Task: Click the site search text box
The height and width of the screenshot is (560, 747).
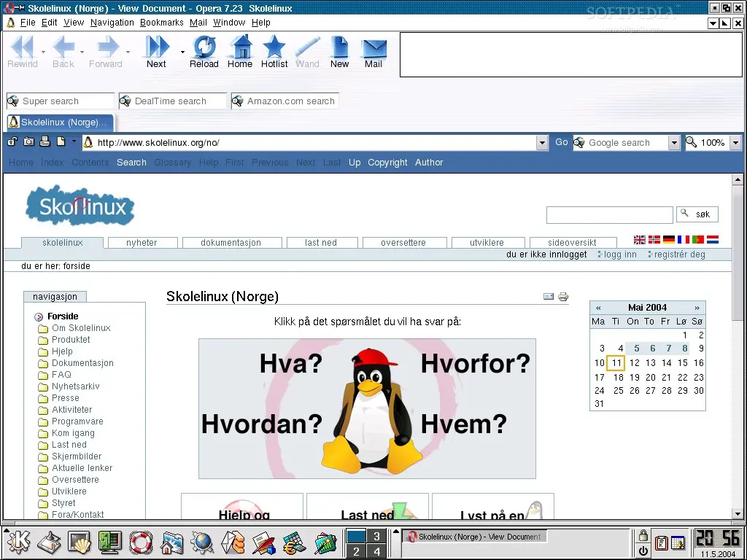Action: 609,215
